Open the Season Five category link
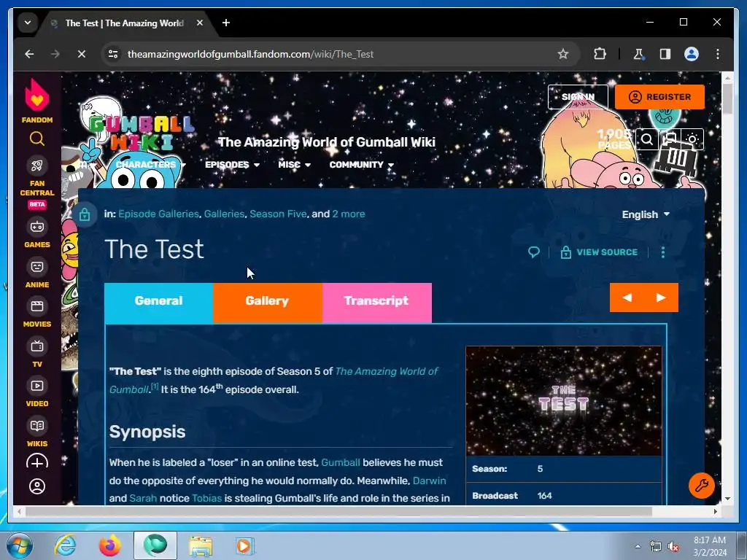This screenshot has height=560, width=747. pos(278,214)
